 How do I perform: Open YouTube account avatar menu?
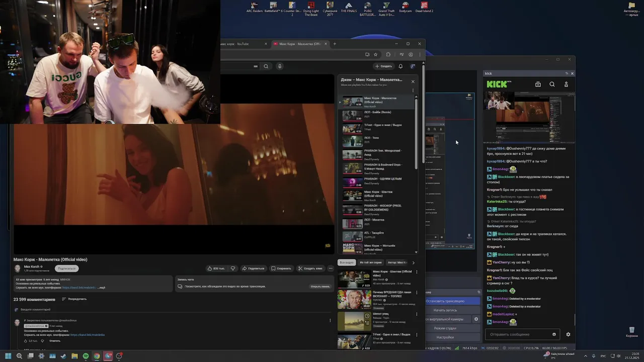[413, 66]
